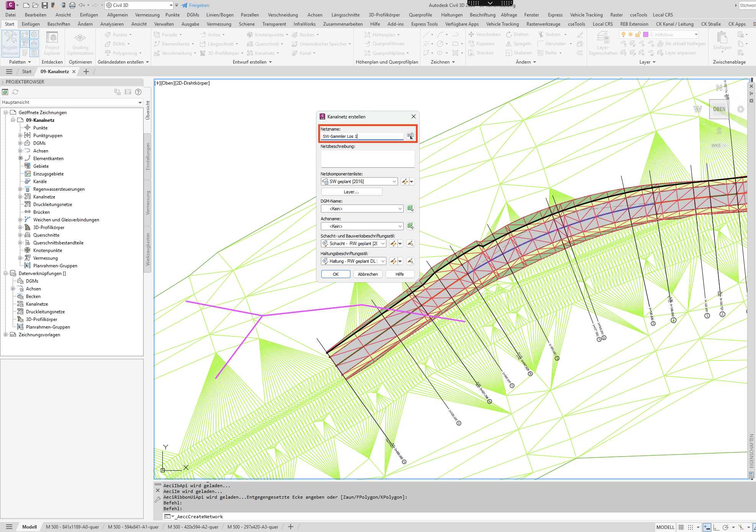Click Abbrechen in Kanalnetz erstellen dialog

[x=368, y=274]
